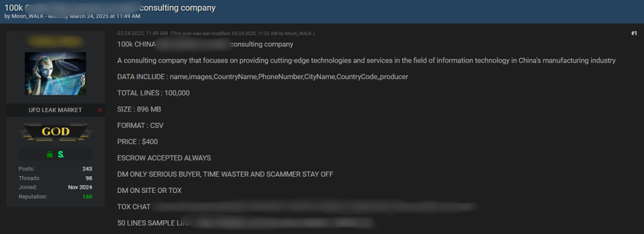Image resolution: width=644 pixels, height=234 pixels.
Task: Open the #1 post permalink
Action: (634, 33)
